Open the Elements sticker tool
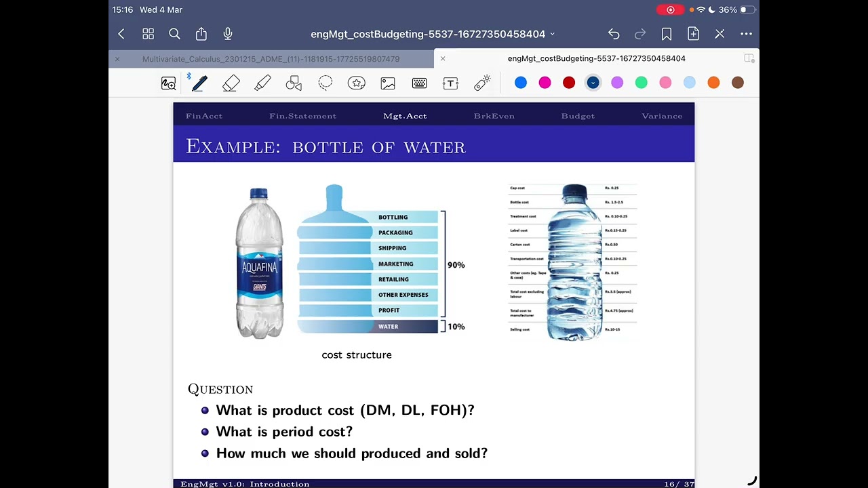This screenshot has width=868, height=488. pos(357,83)
